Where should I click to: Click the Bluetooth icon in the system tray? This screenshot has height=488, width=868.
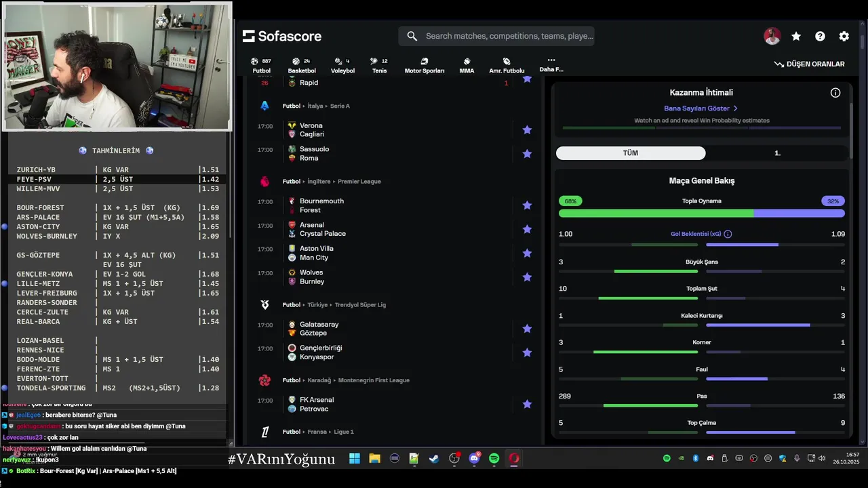(x=695, y=459)
